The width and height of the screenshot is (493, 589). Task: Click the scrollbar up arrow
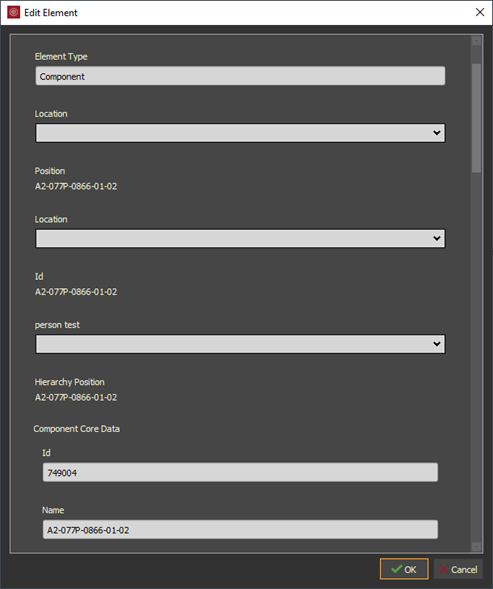point(476,40)
